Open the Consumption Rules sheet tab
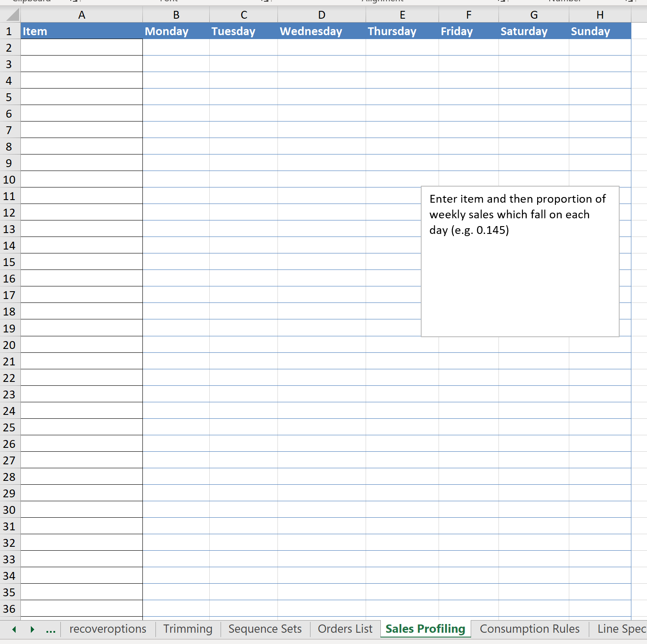 point(529,629)
